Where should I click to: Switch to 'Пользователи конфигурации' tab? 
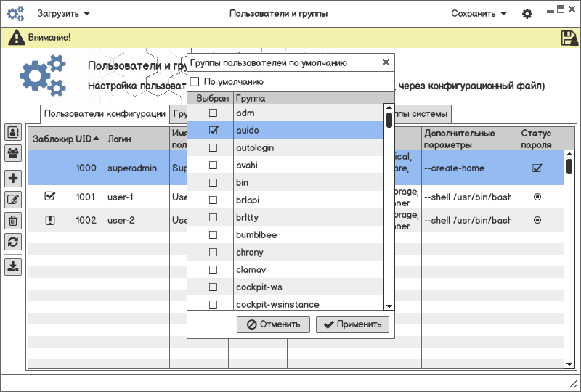105,114
